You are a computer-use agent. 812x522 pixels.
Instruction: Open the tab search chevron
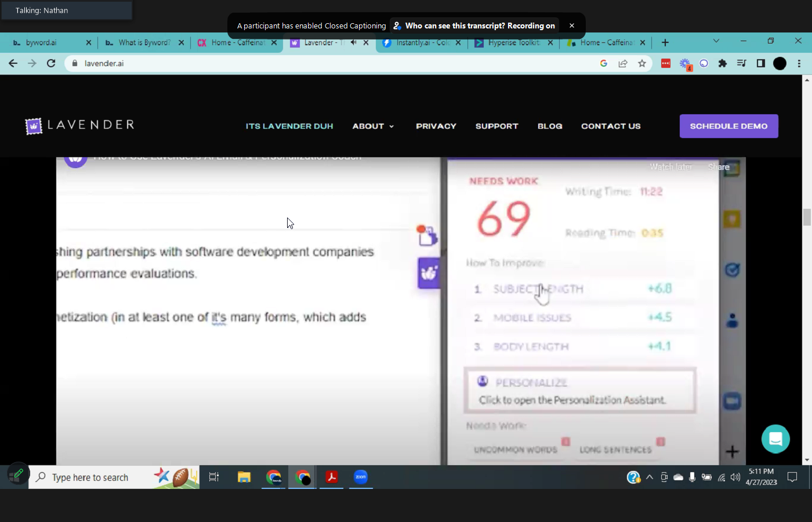click(x=716, y=41)
